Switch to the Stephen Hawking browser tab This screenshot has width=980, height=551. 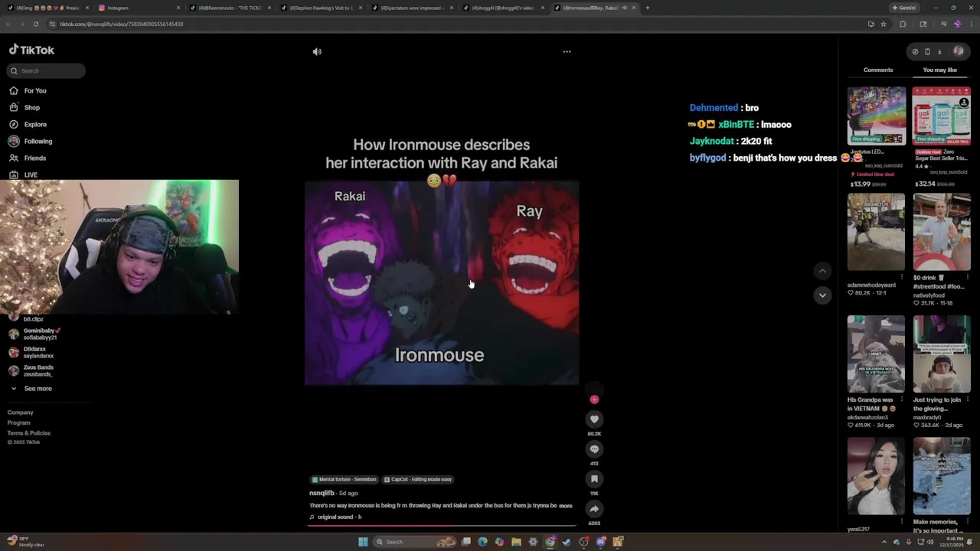click(x=322, y=8)
